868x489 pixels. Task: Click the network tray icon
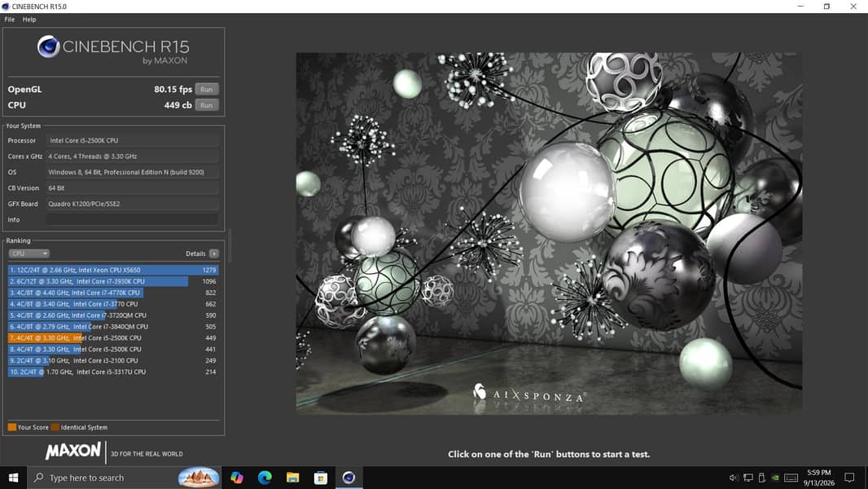[747, 478]
